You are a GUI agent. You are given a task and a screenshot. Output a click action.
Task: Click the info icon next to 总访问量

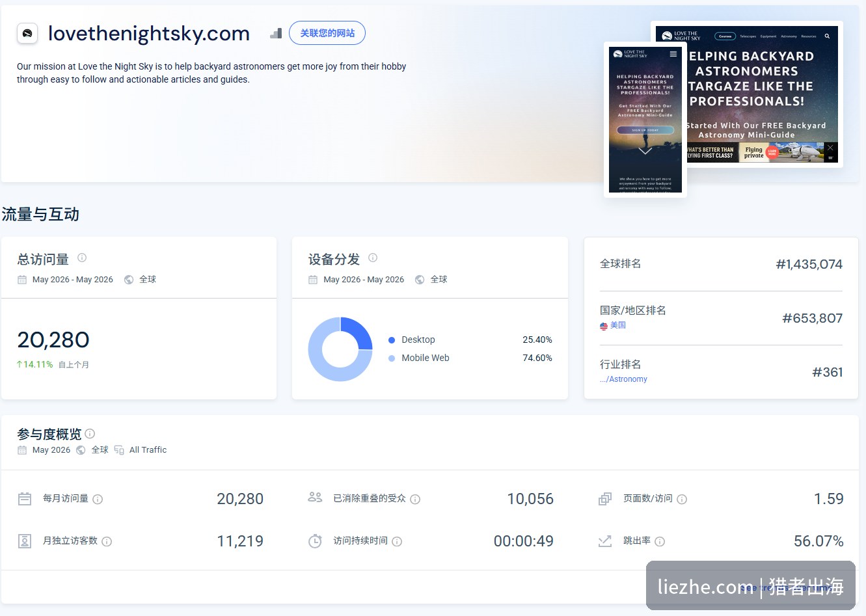click(x=82, y=258)
